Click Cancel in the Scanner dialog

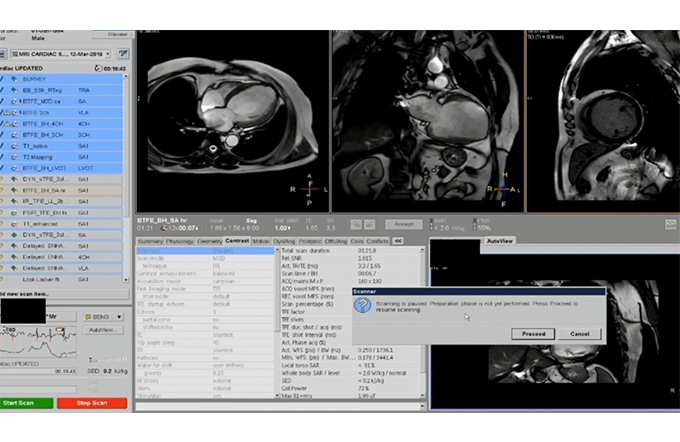(x=579, y=334)
